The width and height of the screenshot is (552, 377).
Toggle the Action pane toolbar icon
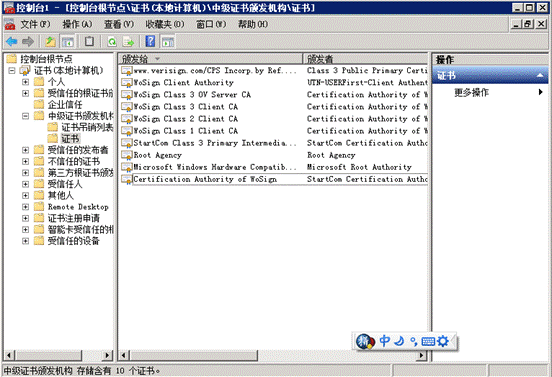pos(168,42)
